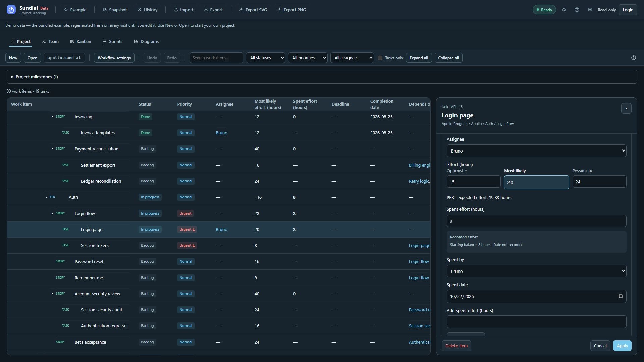Close the Login page detail panel

(x=626, y=108)
